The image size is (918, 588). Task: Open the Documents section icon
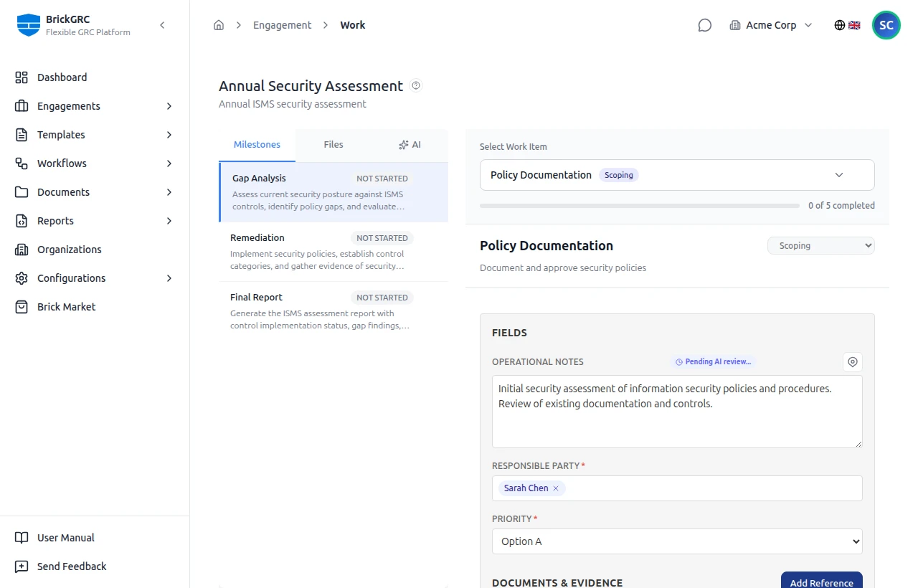[22, 192]
